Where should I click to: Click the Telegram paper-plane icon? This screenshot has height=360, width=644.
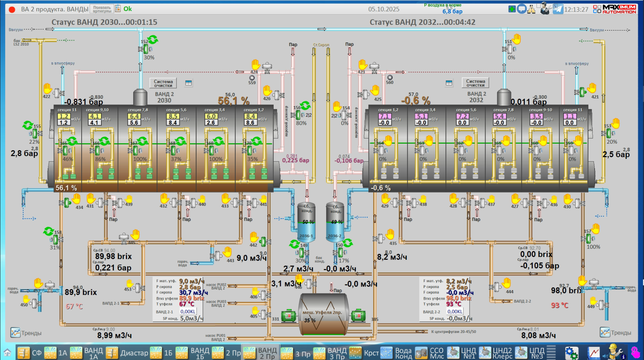[558, 9]
